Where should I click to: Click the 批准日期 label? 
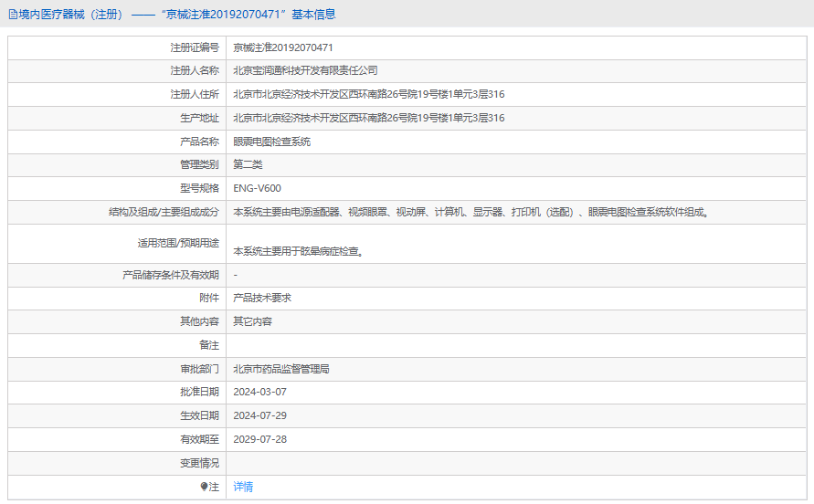click(199, 392)
